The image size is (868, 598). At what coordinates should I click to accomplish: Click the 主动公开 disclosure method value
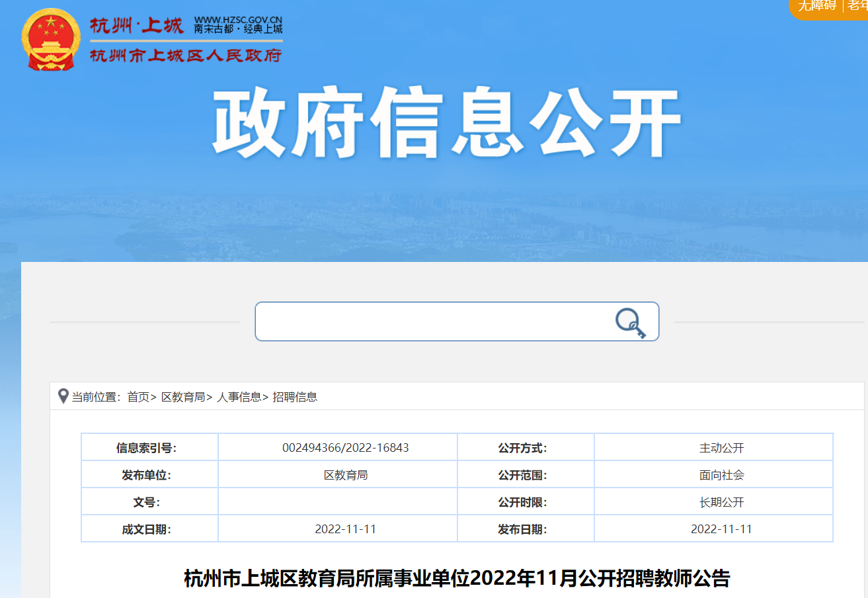coord(721,448)
